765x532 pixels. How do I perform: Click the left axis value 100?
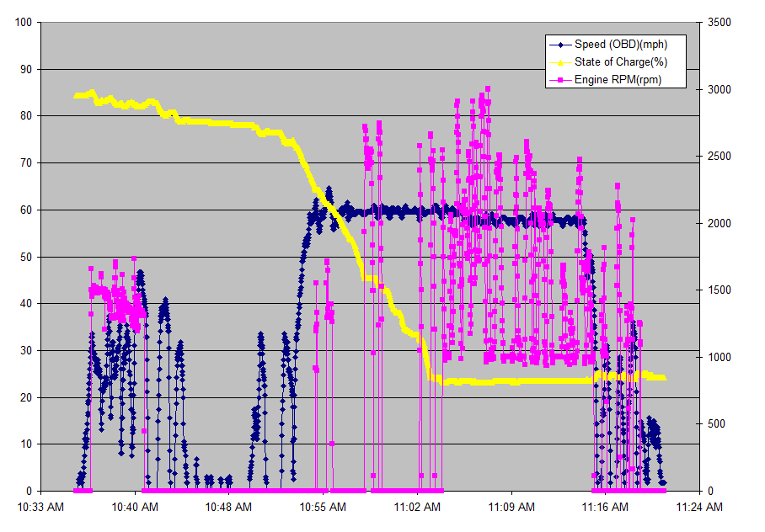point(24,23)
